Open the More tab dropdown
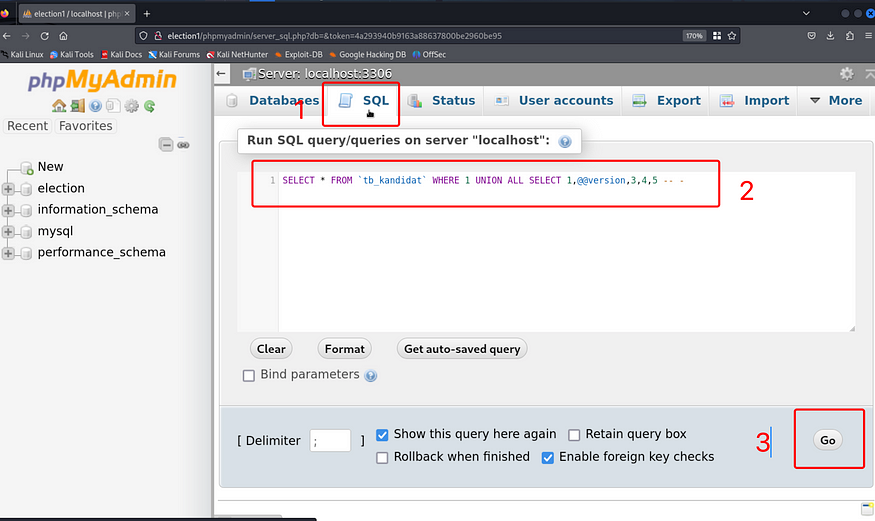Screen dimensions: 875x521 [835, 100]
